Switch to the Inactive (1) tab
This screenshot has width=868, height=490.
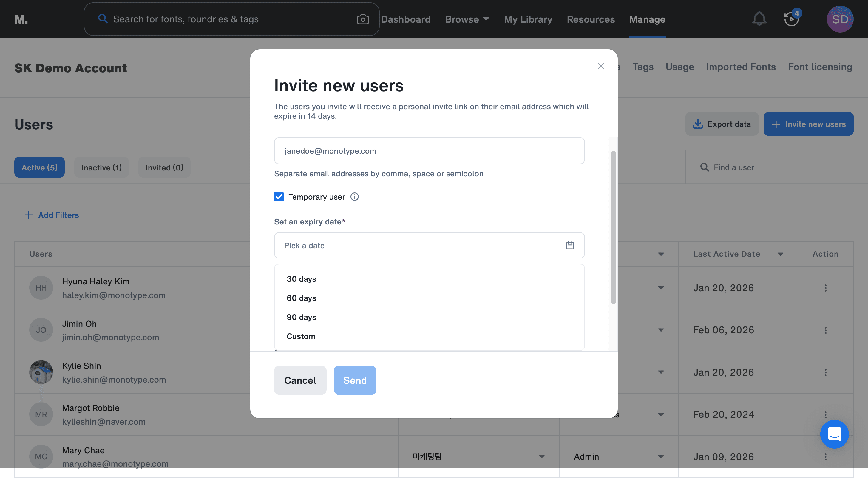(x=101, y=167)
